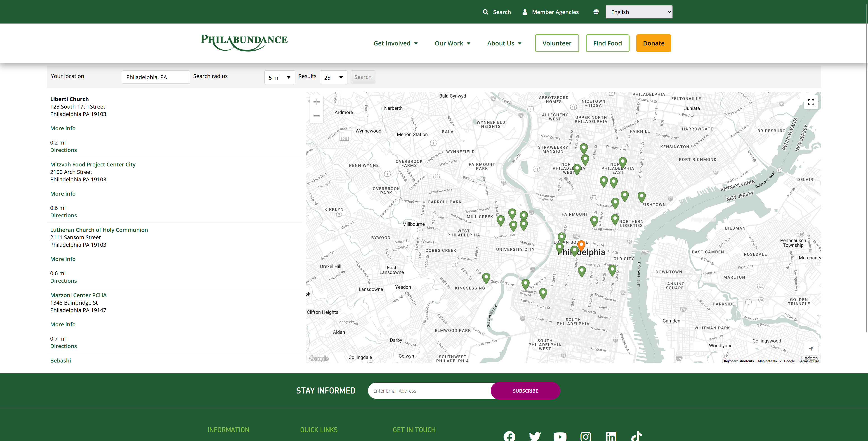Expand the About Us menu
The image size is (868, 441).
[505, 43]
